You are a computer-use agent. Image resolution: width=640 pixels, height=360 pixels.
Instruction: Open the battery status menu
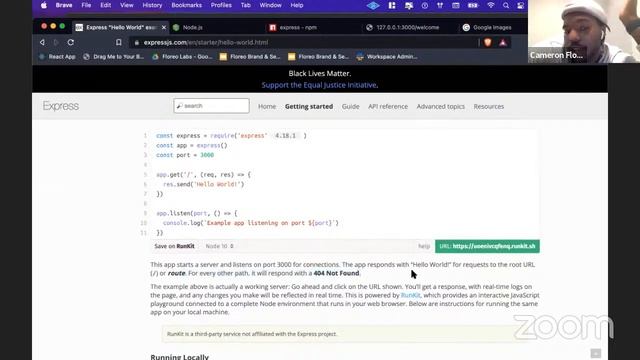click(x=473, y=5)
